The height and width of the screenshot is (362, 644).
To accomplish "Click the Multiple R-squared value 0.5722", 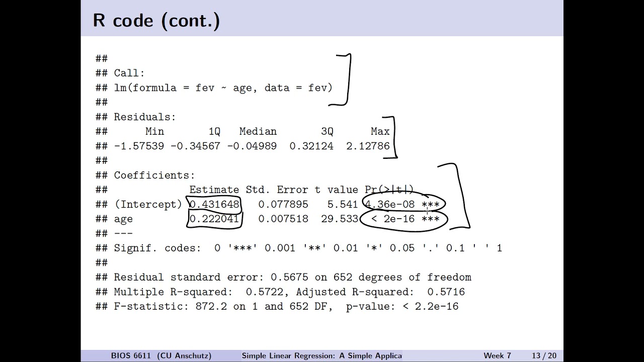I will 264,292.
